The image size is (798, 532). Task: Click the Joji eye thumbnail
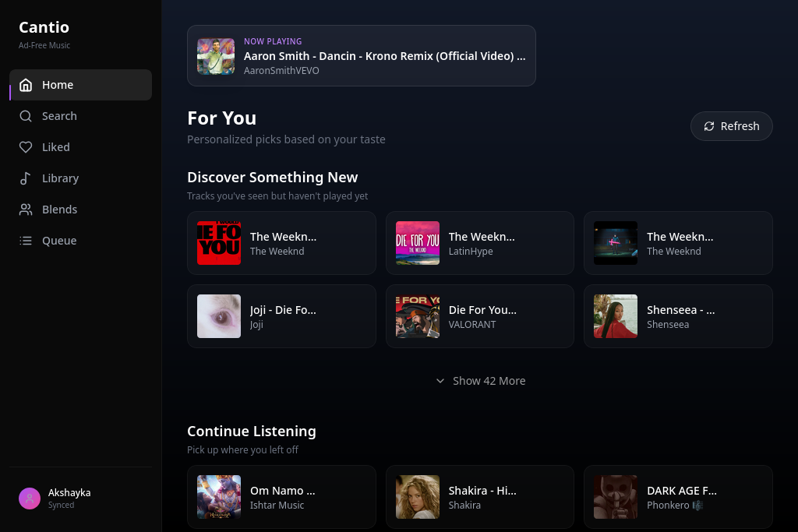coord(219,316)
